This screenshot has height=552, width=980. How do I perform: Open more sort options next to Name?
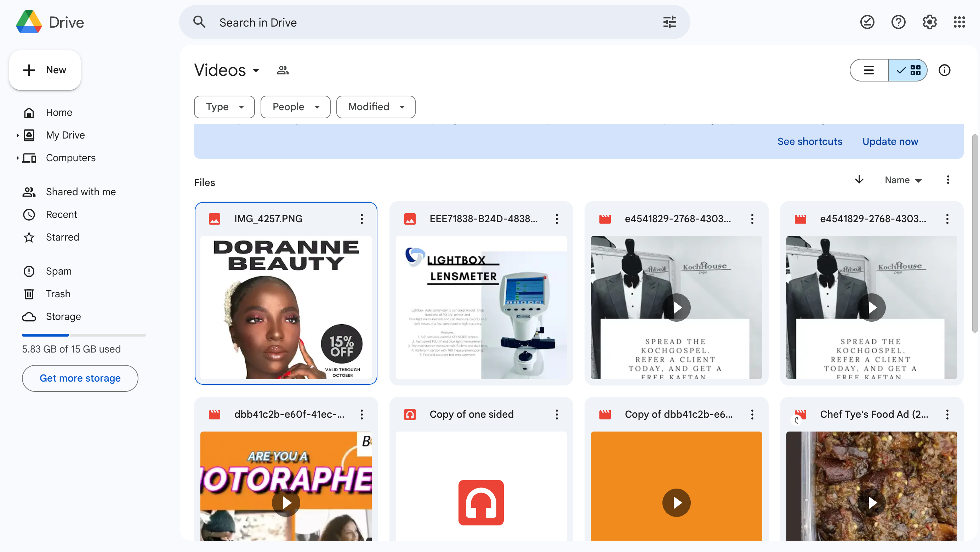pos(948,180)
